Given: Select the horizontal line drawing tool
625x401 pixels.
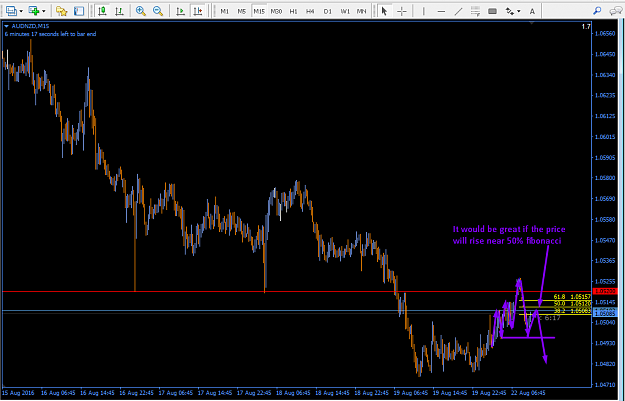Looking at the screenshot, I should (x=441, y=11).
